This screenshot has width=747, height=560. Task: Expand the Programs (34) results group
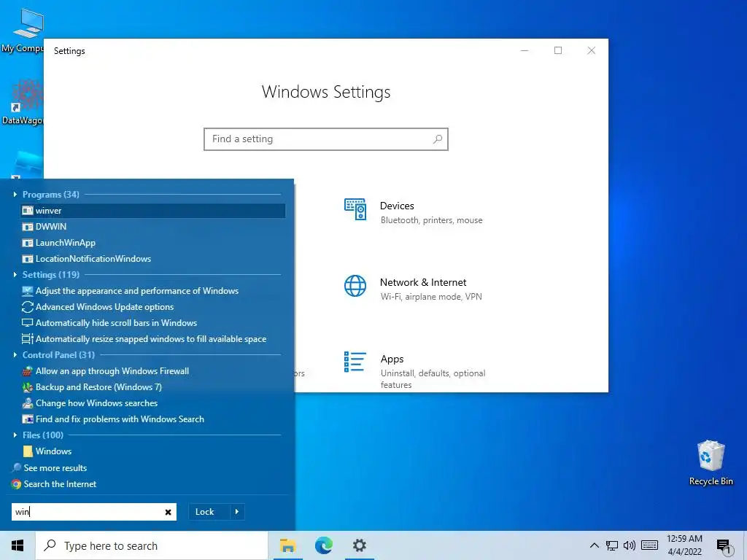tap(15, 194)
